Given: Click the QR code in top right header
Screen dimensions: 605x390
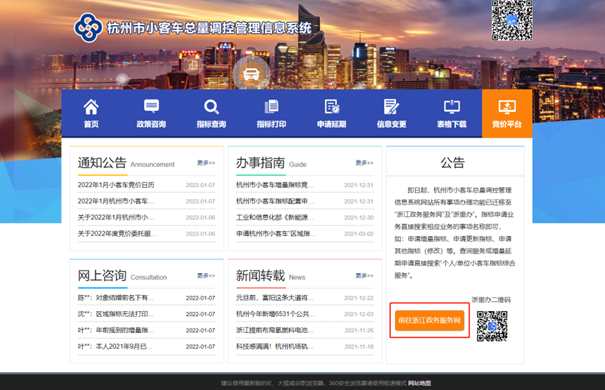Looking at the screenshot, I should [x=512, y=20].
